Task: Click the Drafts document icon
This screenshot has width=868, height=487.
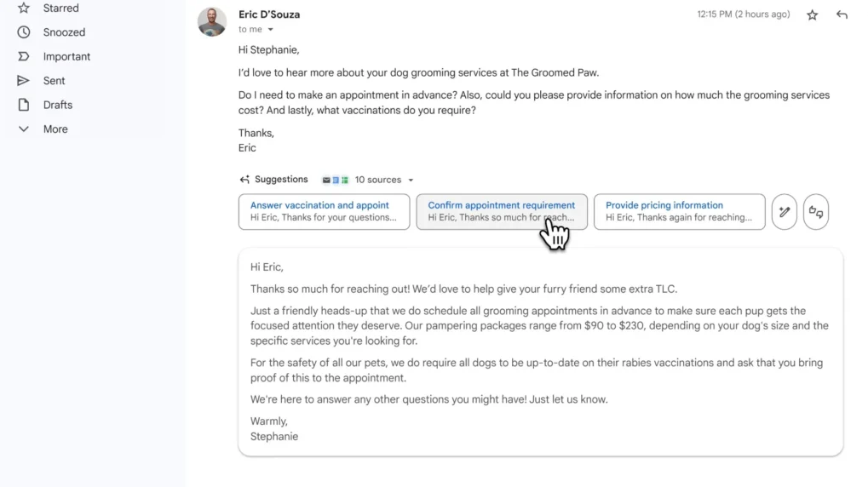Action: (x=23, y=105)
